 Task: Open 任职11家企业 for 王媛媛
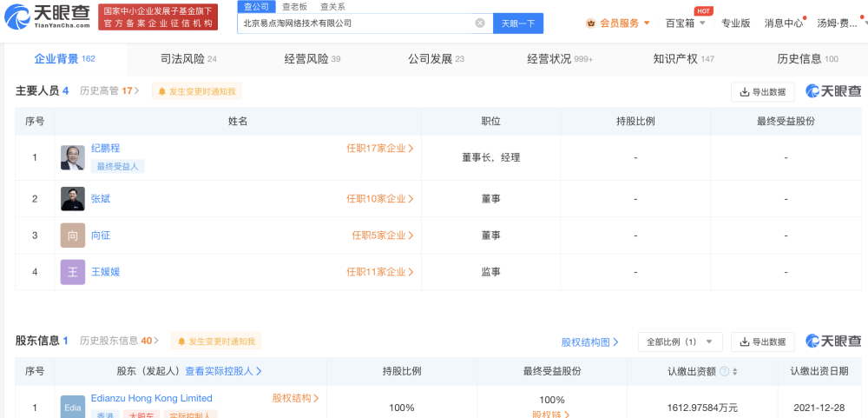coord(380,272)
